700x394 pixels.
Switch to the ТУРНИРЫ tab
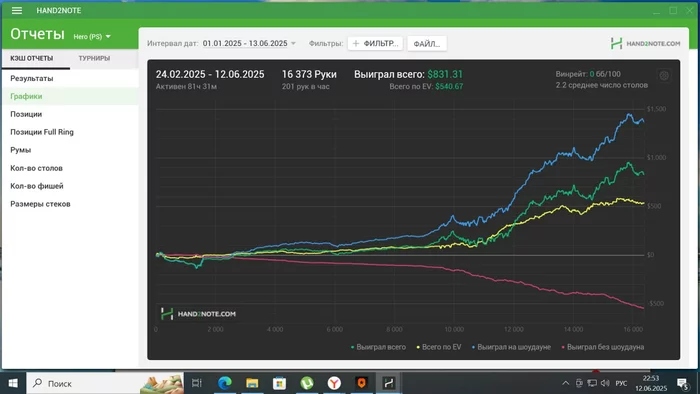pos(94,58)
